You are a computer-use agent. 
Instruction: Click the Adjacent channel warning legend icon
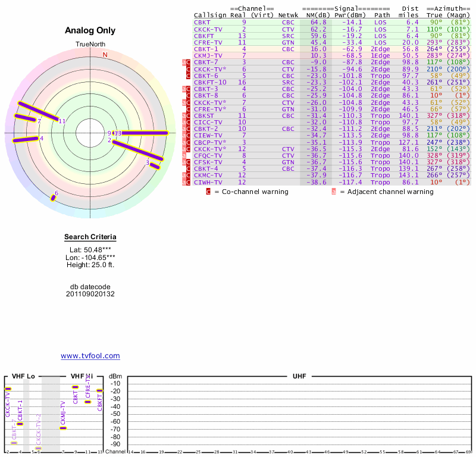334,192
